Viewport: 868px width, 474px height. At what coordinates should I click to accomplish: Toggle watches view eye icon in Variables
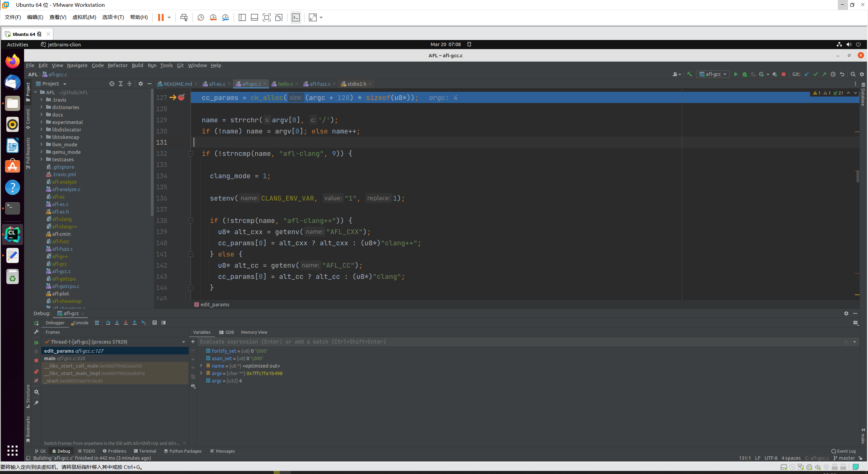coord(193,386)
